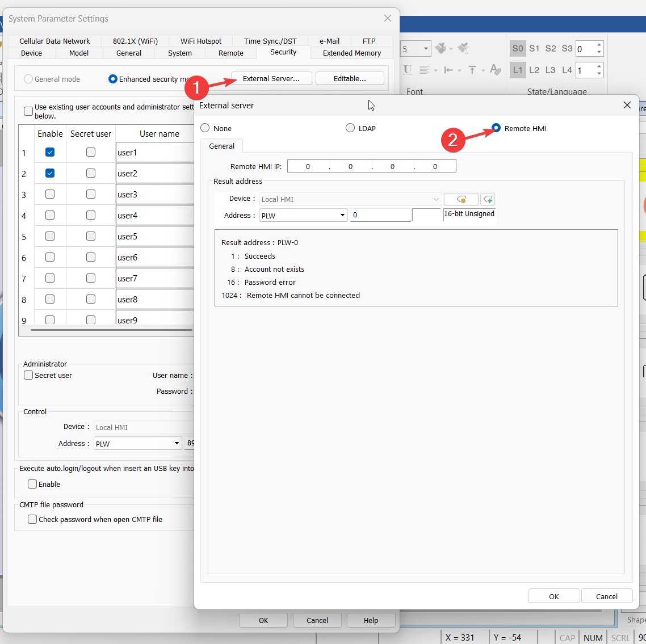Image resolution: width=646 pixels, height=644 pixels.
Task: Click the result address number field
Action: click(x=380, y=215)
